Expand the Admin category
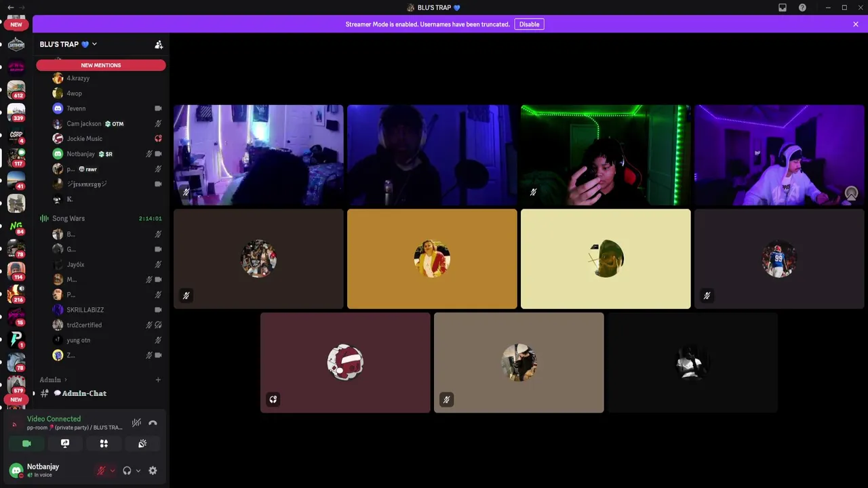The image size is (868, 488). [x=53, y=380]
